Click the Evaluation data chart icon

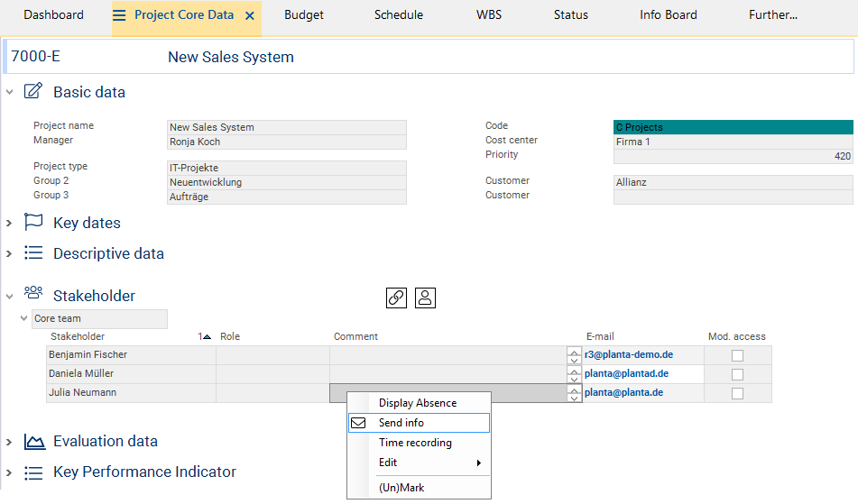[34, 441]
